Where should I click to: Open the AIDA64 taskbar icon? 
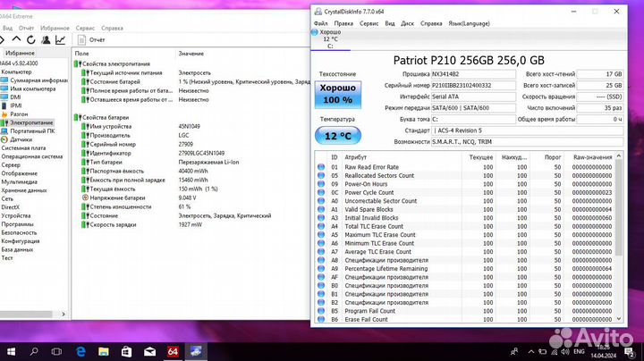coord(173,349)
